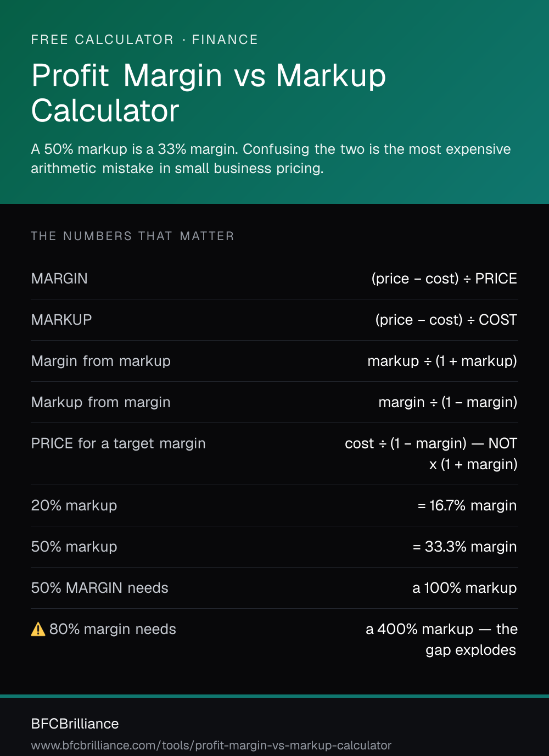Click the margin ÷ (1 – margin) formula
This screenshot has height=756, width=549.
click(x=448, y=402)
